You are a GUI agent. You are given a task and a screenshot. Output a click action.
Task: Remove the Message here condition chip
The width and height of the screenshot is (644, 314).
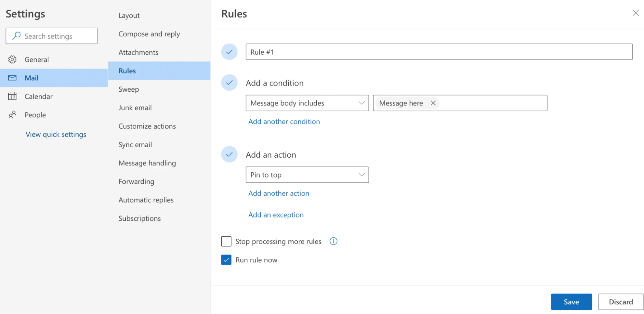pyautogui.click(x=433, y=103)
